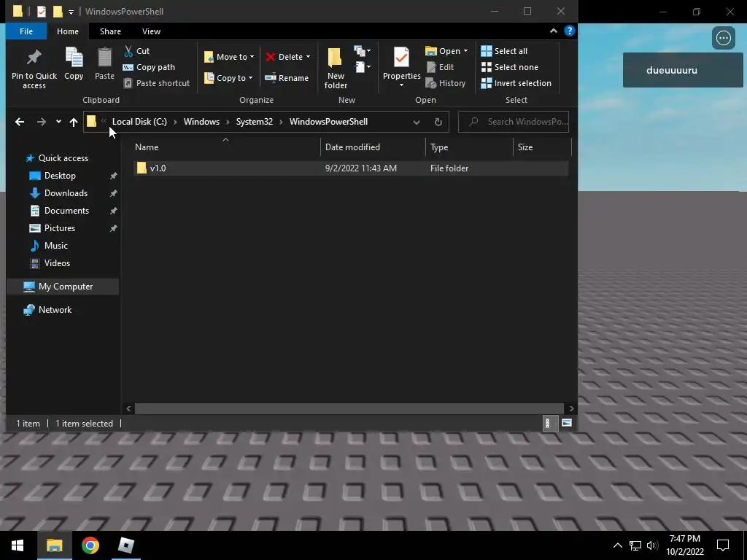The height and width of the screenshot is (560, 747).
Task: Click the horizontal scrollbar right arrow
Action: click(x=571, y=408)
